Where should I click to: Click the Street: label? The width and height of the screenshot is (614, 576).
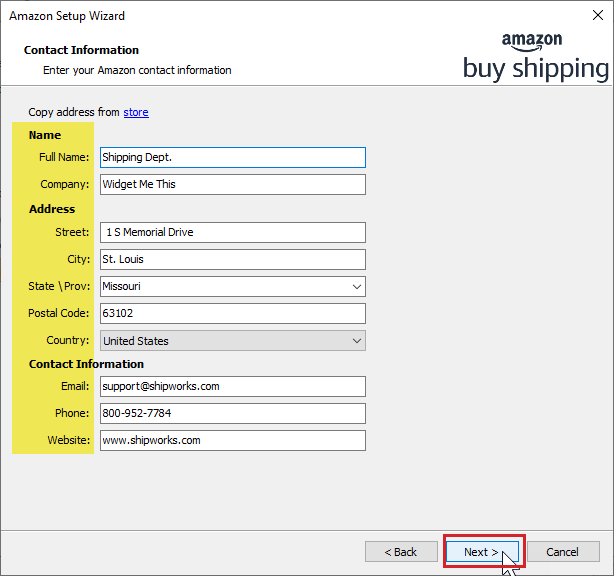pos(72,232)
